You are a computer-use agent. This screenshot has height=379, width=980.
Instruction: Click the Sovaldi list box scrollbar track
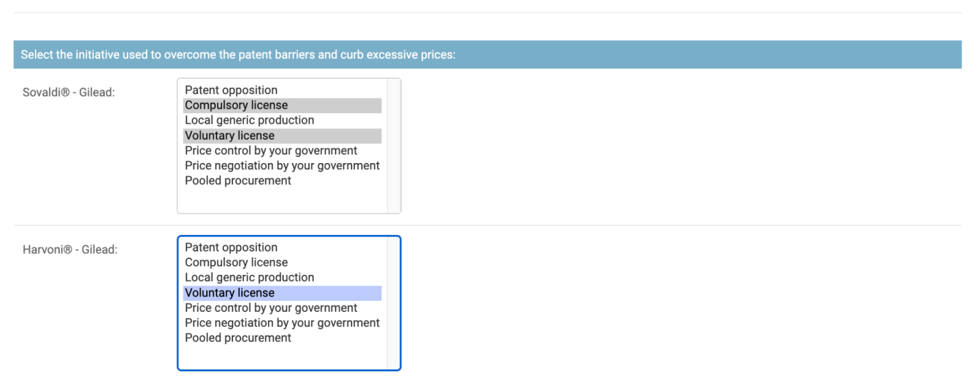coord(393,146)
